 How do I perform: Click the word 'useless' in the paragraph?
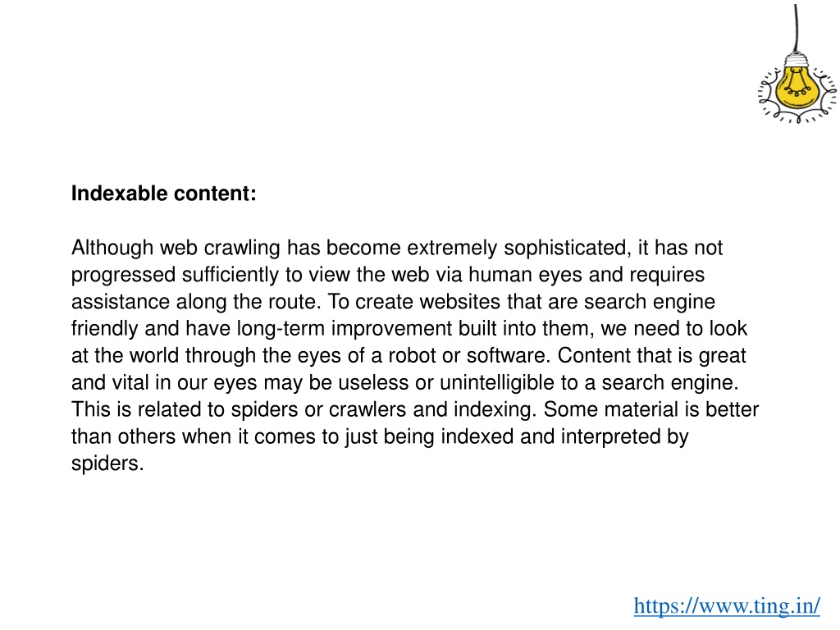pos(373,382)
